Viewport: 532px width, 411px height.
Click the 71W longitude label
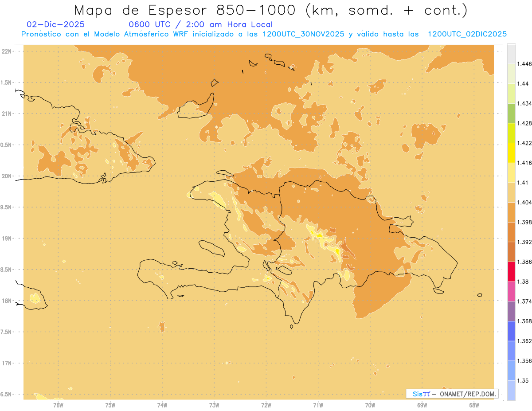coord(318,405)
